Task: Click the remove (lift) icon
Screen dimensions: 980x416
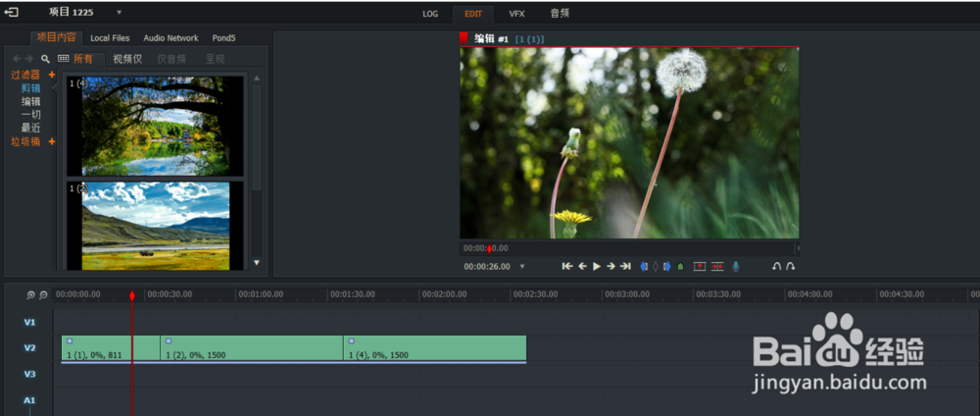Action: 700,267
